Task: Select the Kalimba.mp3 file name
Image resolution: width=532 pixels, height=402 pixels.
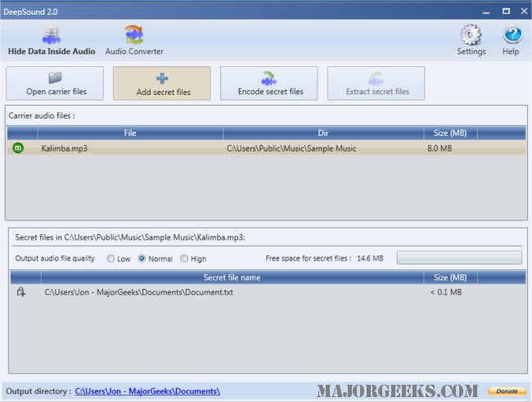Action: (64, 148)
